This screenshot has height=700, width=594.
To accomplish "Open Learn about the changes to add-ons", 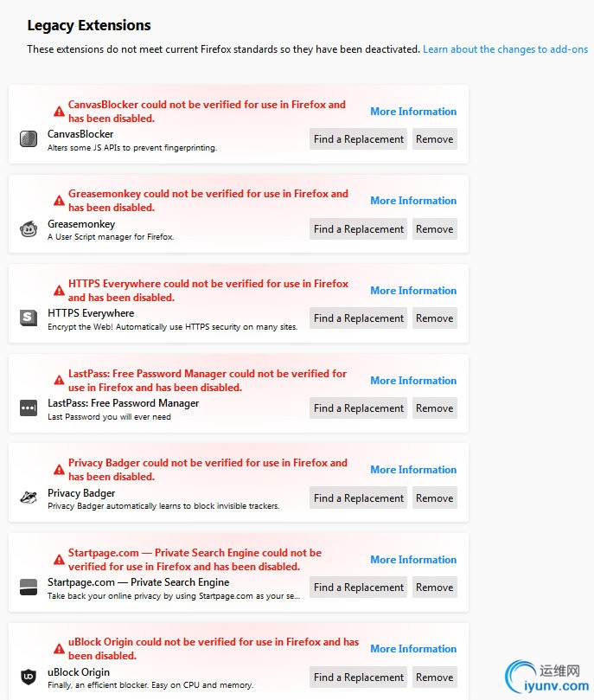I will click(505, 49).
